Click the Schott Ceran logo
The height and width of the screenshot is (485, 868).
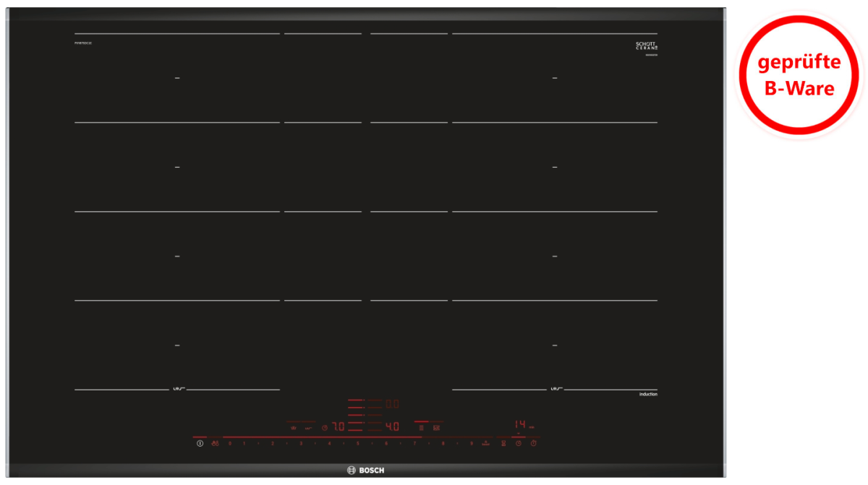click(x=646, y=46)
